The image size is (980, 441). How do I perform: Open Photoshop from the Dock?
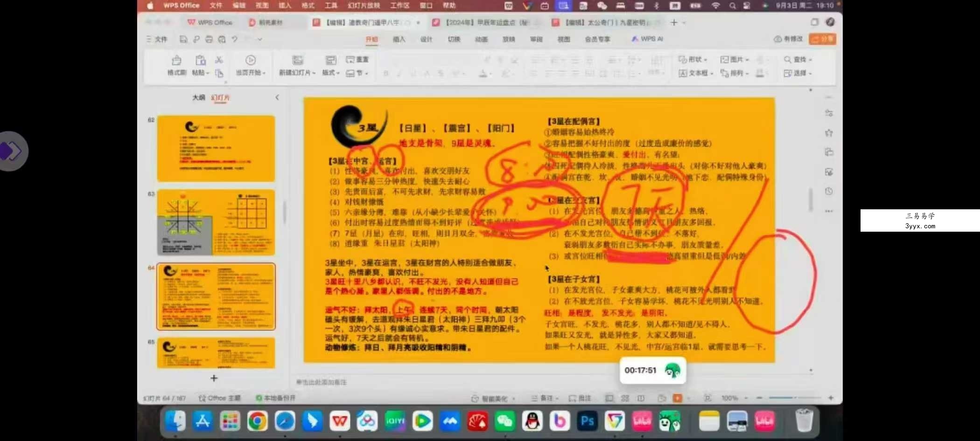(587, 421)
